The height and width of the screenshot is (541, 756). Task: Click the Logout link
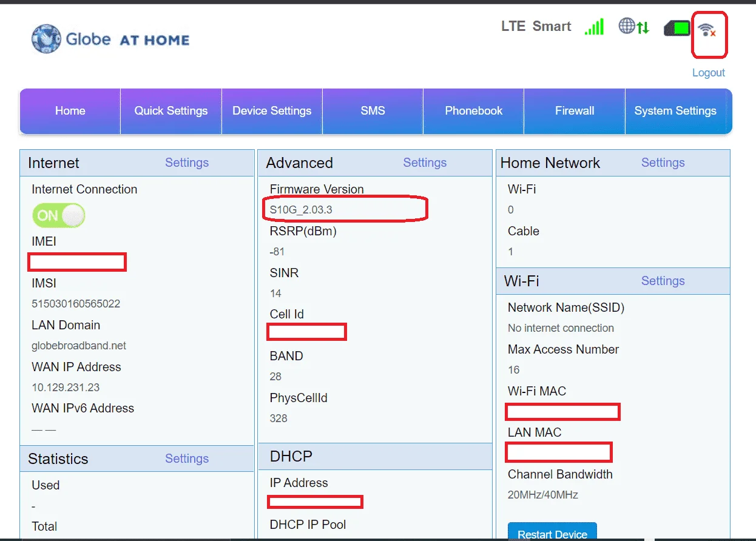point(709,73)
